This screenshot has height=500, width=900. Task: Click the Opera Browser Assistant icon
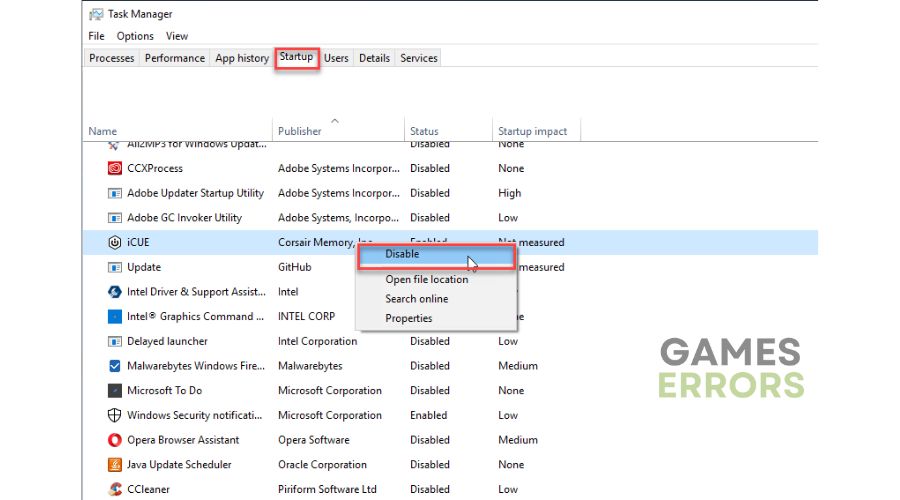click(115, 440)
